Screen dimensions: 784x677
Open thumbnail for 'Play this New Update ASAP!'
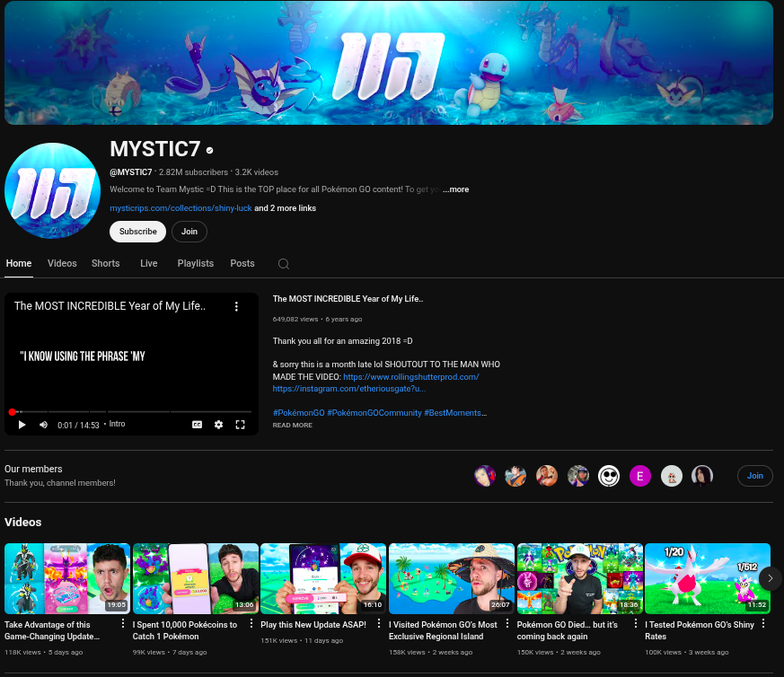(x=323, y=578)
